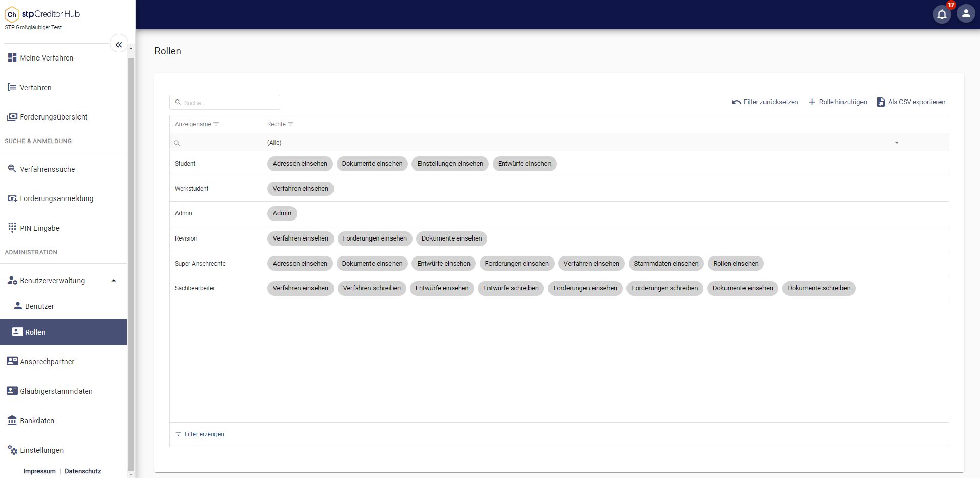Open the Impressum link
The width and height of the screenshot is (980, 478).
[x=40, y=471]
